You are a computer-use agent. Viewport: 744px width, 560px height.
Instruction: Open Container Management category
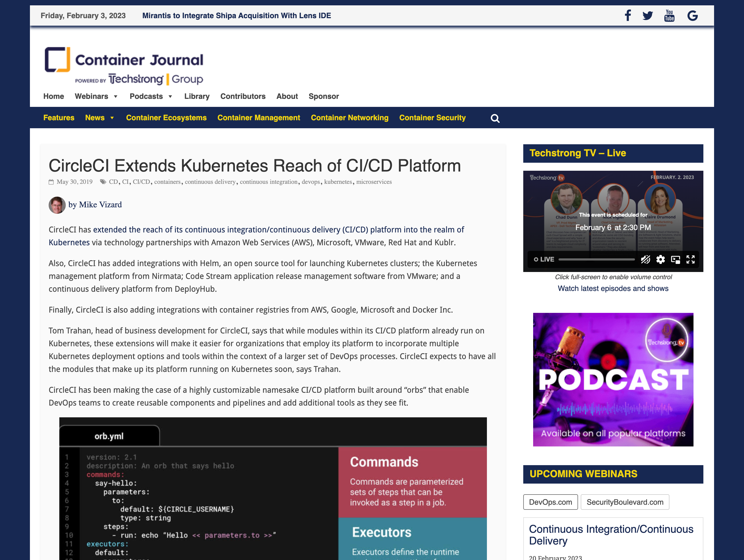click(259, 118)
